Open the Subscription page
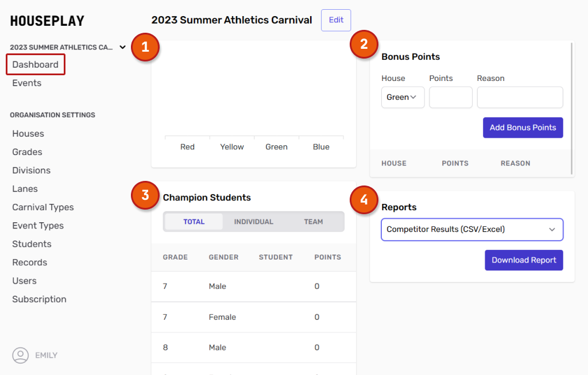 [39, 299]
